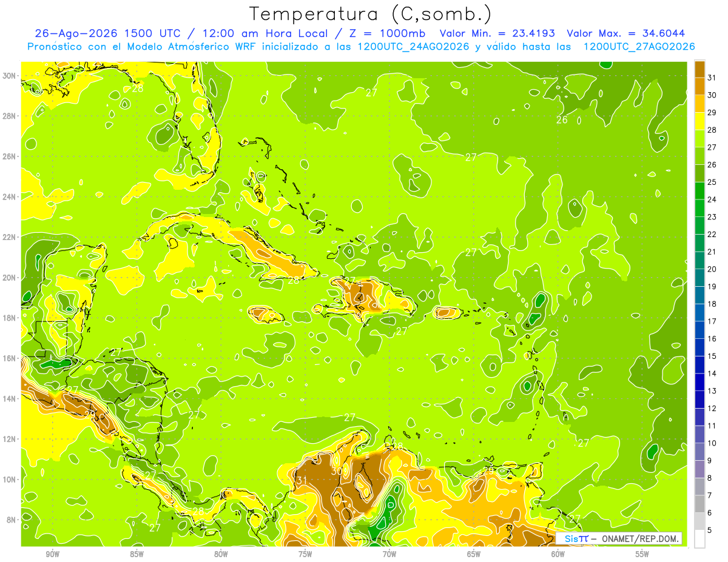Click the color scale value 15

(712, 356)
